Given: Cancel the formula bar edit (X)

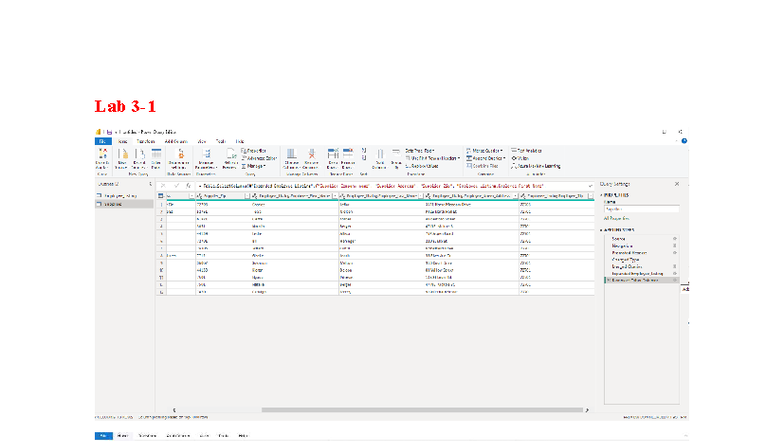Looking at the screenshot, I should click(x=163, y=186).
